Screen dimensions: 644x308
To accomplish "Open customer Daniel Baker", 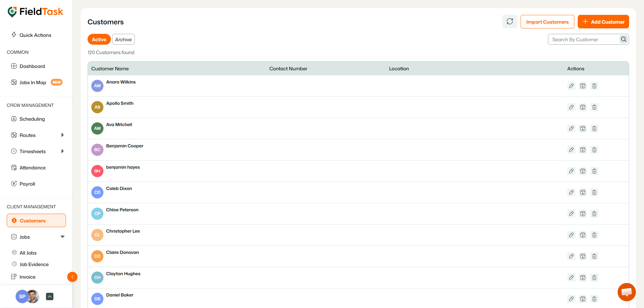I will tap(120, 295).
